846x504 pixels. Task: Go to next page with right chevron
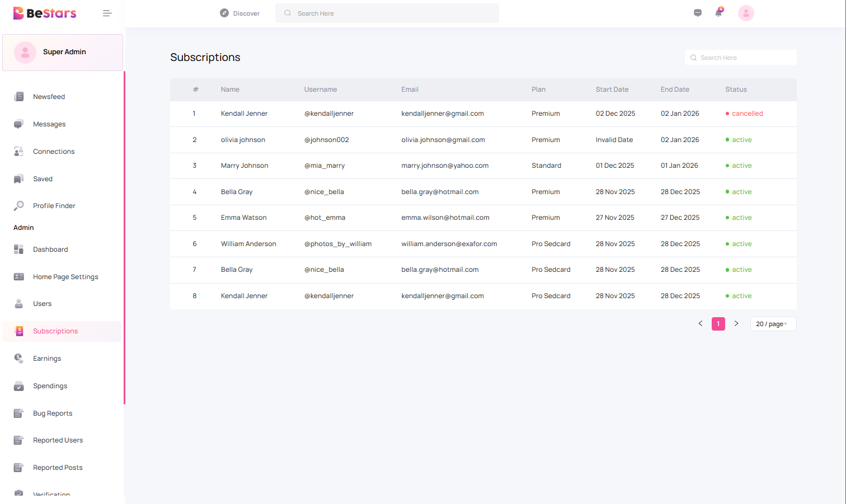pyautogui.click(x=736, y=323)
